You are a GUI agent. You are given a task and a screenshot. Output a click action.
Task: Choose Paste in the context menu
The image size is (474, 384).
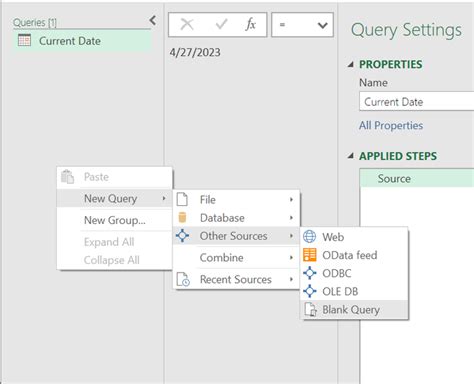115,177
